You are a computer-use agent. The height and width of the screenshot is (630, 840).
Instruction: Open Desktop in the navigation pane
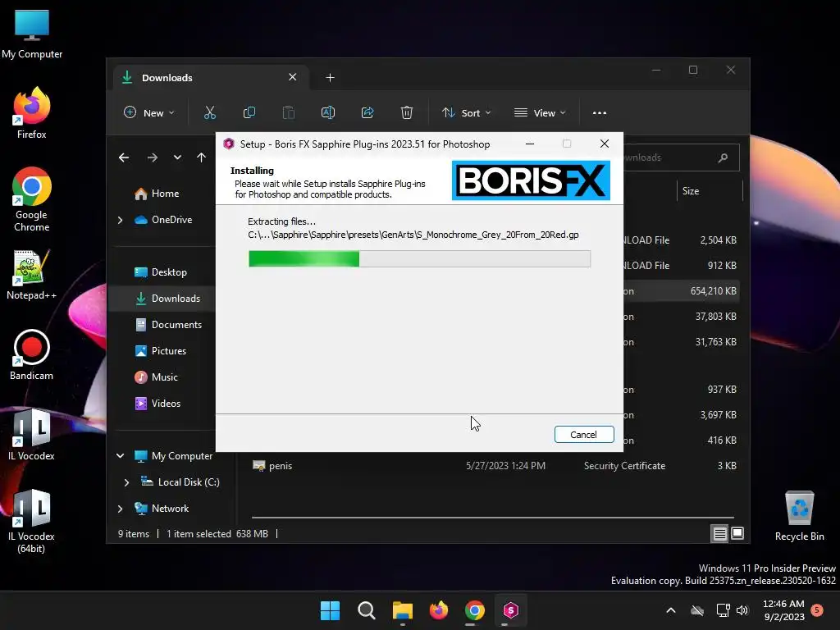161,272
